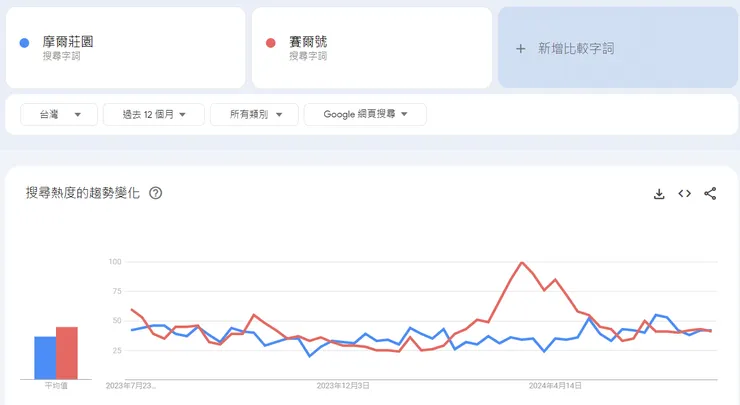The width and height of the screenshot is (740, 405).
Task: Click the 2024年4月14日 date label
Action: point(554,384)
